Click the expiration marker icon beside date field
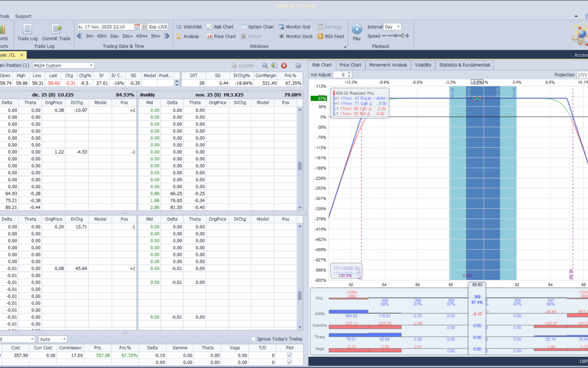 (144, 27)
